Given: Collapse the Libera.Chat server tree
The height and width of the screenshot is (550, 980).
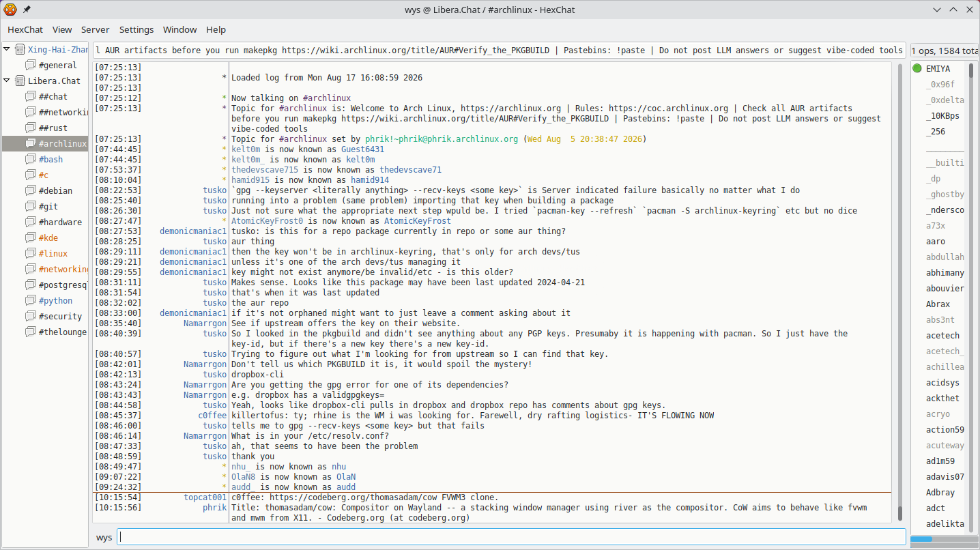Looking at the screenshot, I should coord(7,81).
